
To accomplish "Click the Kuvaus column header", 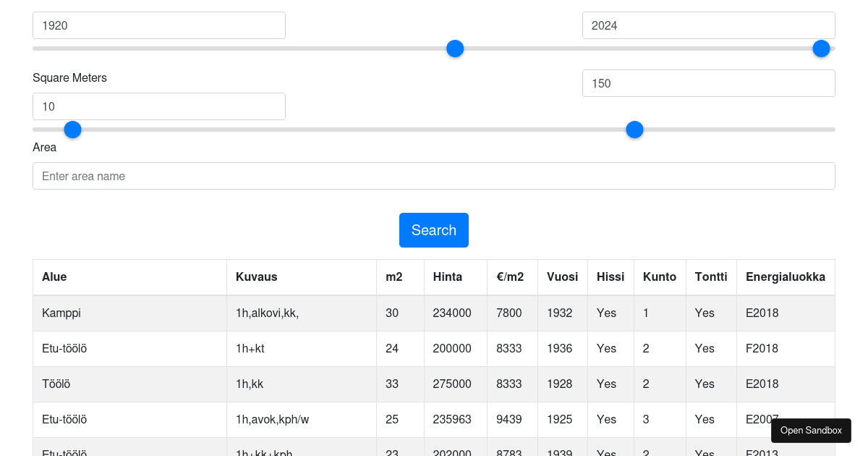I will click(256, 276).
